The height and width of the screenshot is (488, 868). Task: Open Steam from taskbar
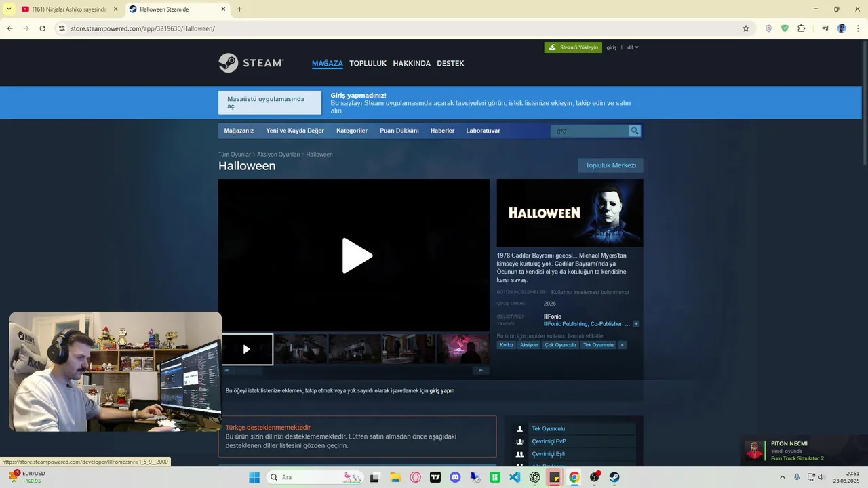click(x=614, y=477)
